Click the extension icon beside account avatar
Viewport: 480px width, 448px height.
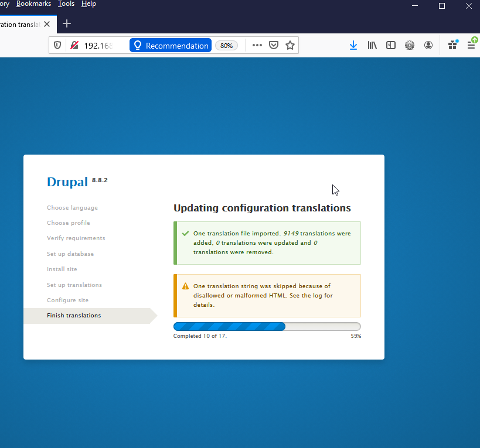pos(410,45)
